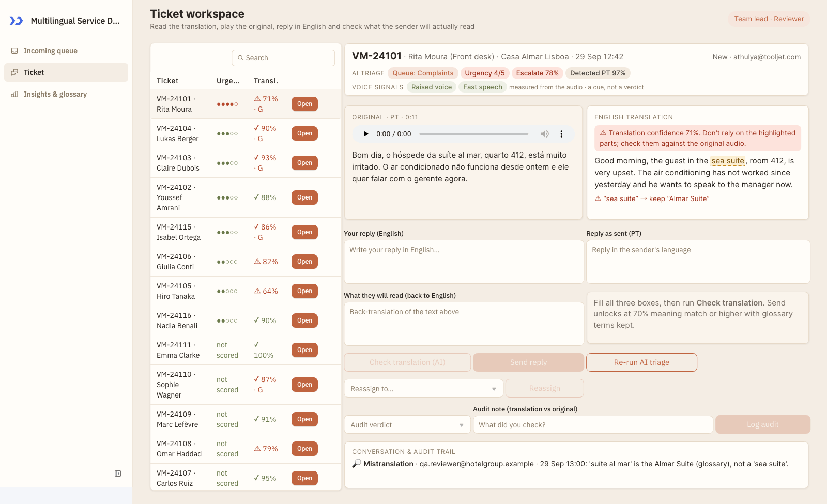Image resolution: width=827 pixels, height=504 pixels.
Task: Select the Ticket nav item
Action: [x=66, y=72]
